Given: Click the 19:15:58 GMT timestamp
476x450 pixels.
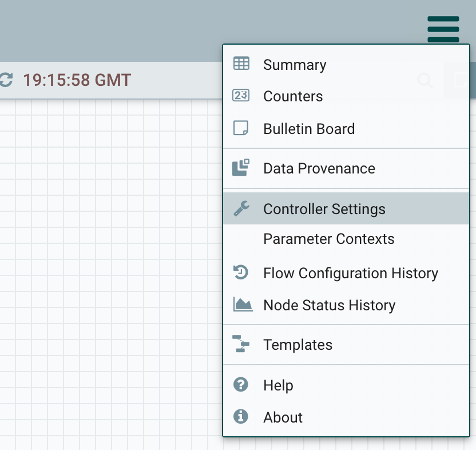Looking at the screenshot, I should coord(77,80).
